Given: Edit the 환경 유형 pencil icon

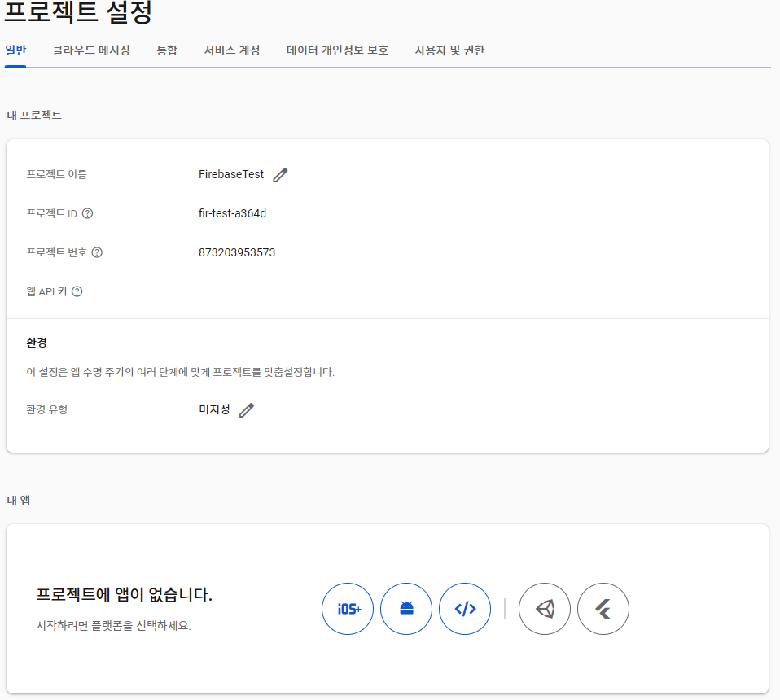Looking at the screenshot, I should coord(246,410).
